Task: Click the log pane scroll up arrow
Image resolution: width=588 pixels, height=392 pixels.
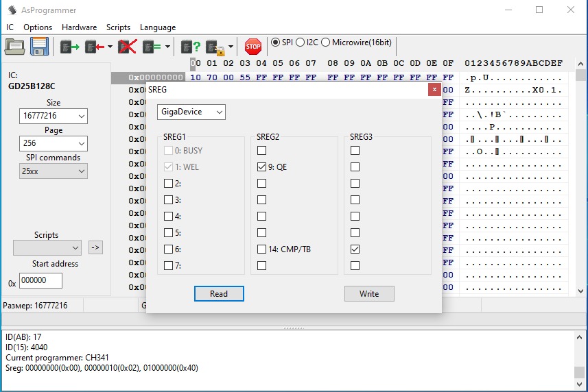Action: pyautogui.click(x=579, y=337)
